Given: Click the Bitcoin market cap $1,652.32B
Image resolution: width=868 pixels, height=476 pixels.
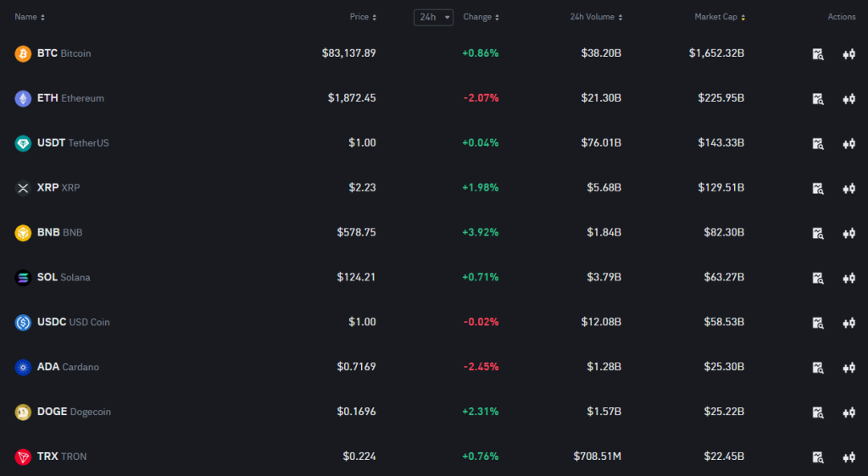Looking at the screenshot, I should (x=716, y=53).
